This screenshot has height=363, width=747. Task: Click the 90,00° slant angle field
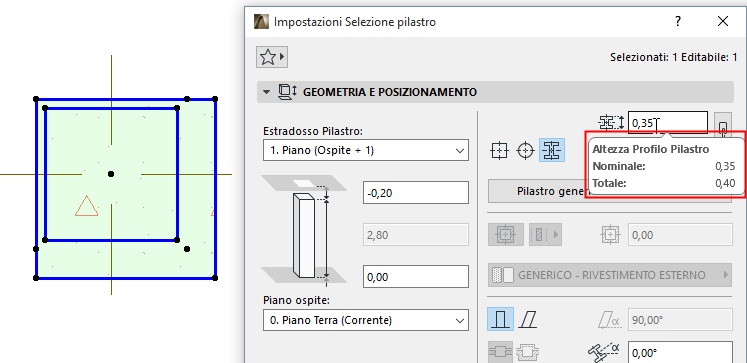[680, 320]
